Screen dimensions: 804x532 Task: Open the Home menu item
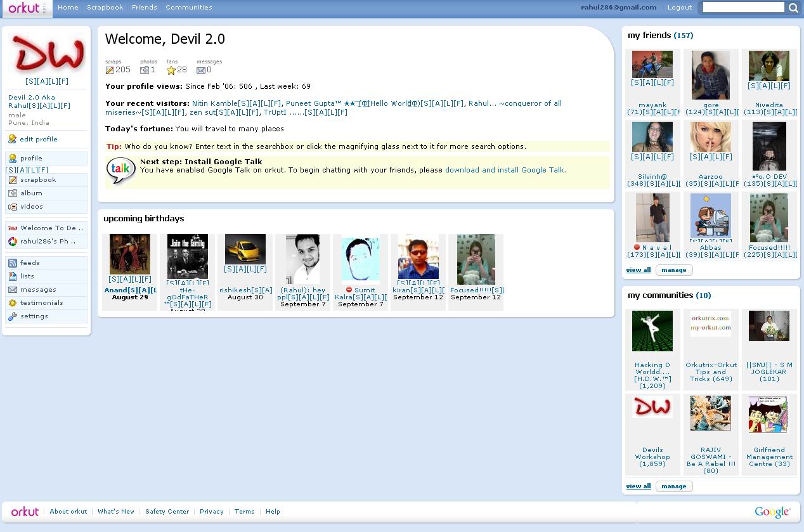(x=68, y=8)
